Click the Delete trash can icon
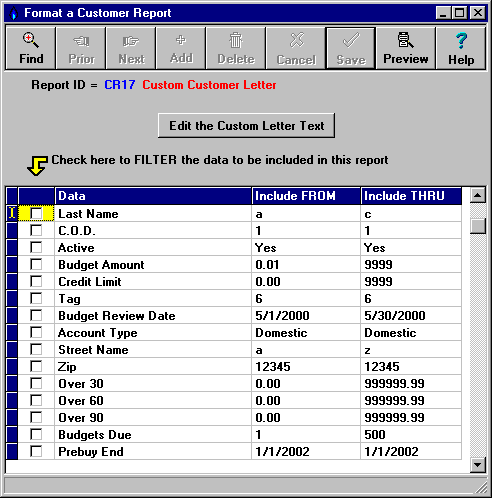 point(236,40)
